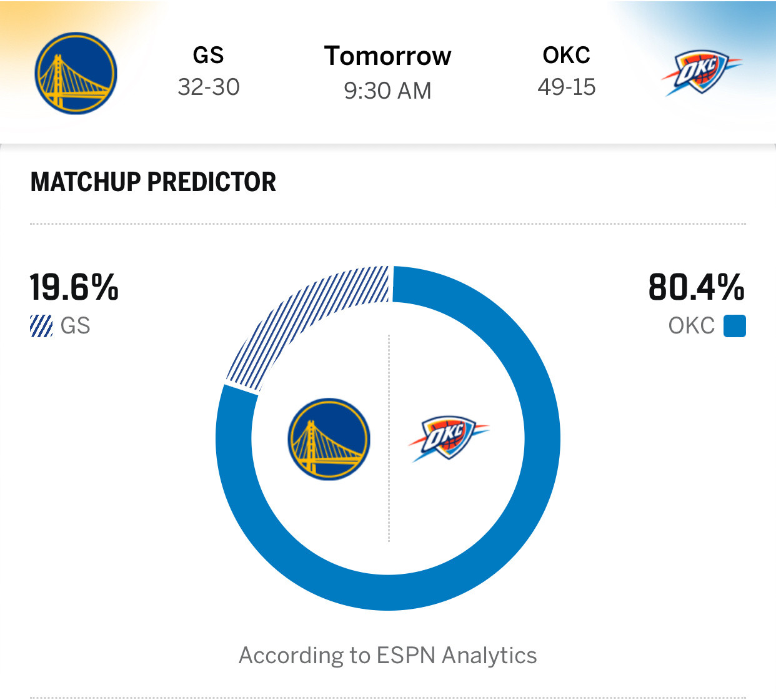Click the 80.4% OKC win probability

(696, 287)
